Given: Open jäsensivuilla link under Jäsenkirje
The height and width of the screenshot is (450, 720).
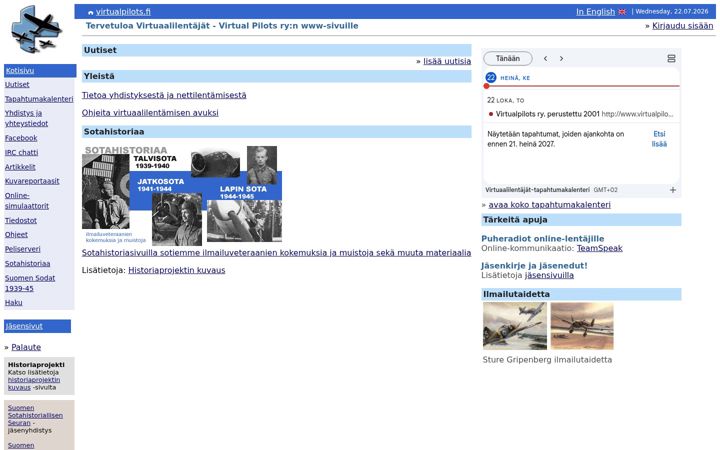Looking at the screenshot, I should pyautogui.click(x=549, y=275).
